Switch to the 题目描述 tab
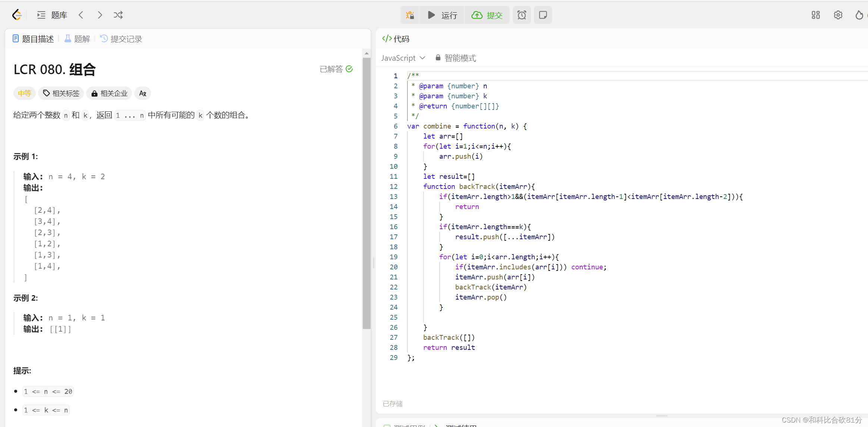 (x=34, y=39)
